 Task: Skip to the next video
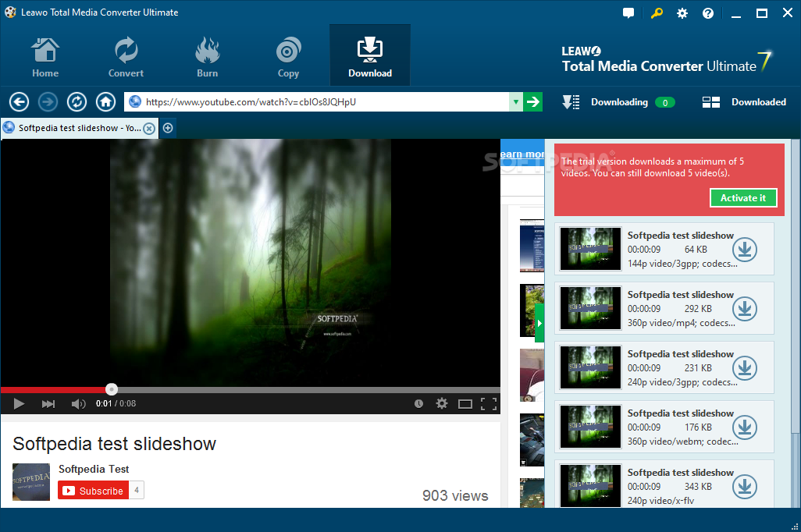(x=48, y=404)
